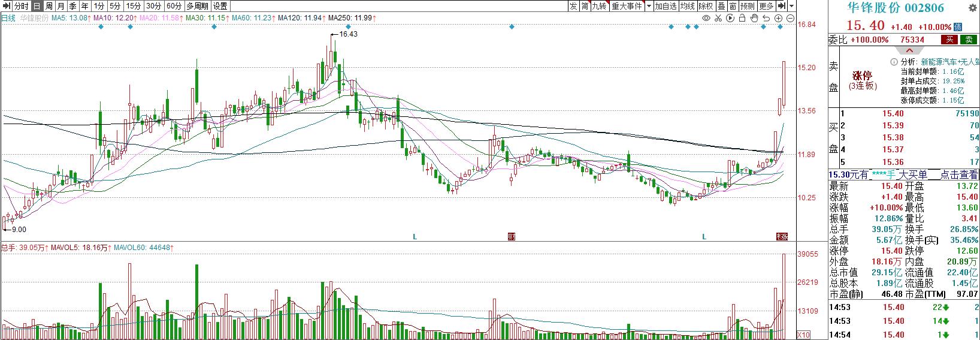Click the MA10: 12.20 indicator label
Viewport: 980px width, 340px height.
pos(115,18)
